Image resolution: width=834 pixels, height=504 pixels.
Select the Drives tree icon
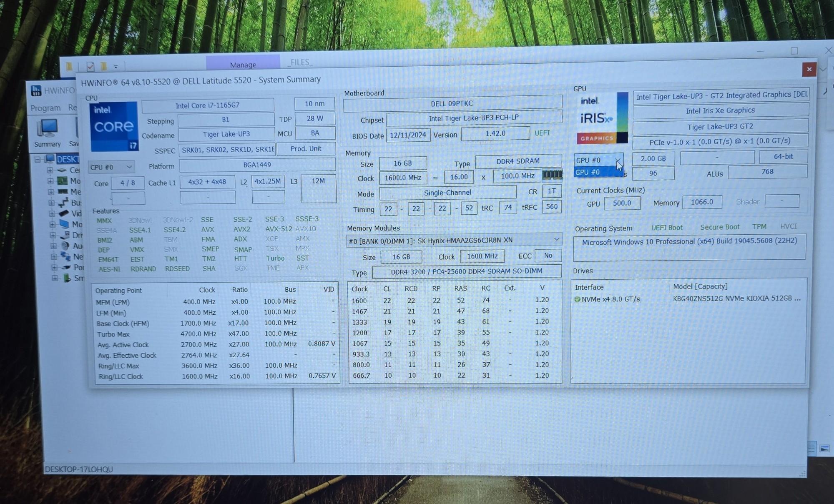pyautogui.click(x=65, y=235)
